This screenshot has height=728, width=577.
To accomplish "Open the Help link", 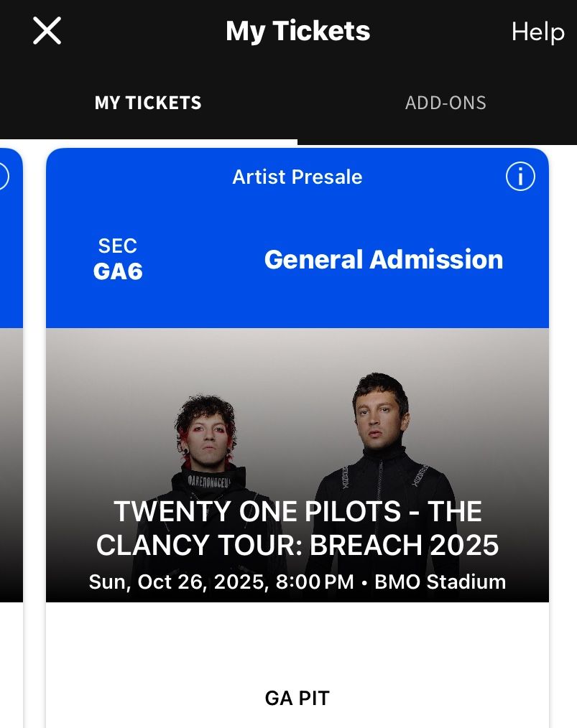I will pos(537,32).
